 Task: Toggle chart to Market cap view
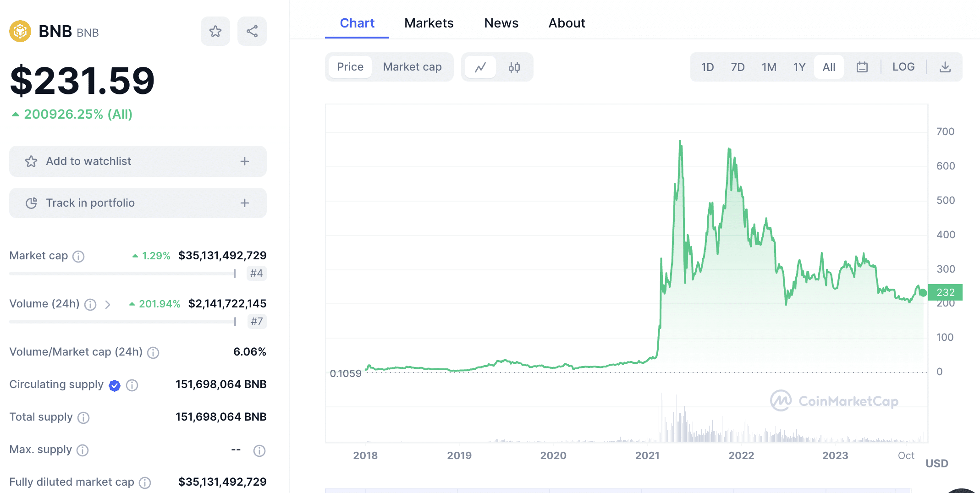(412, 67)
